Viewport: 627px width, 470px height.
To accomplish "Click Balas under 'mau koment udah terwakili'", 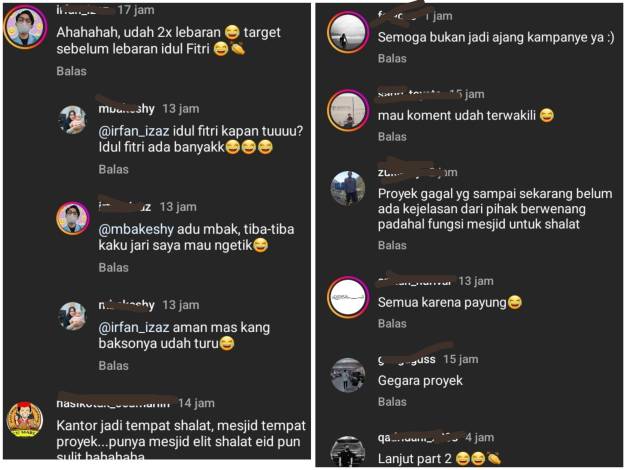I will point(392,137).
